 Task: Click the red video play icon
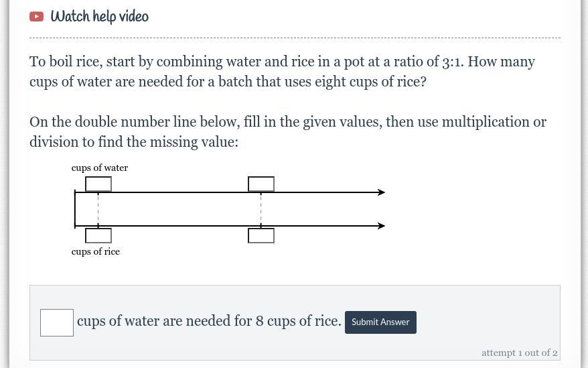point(36,17)
